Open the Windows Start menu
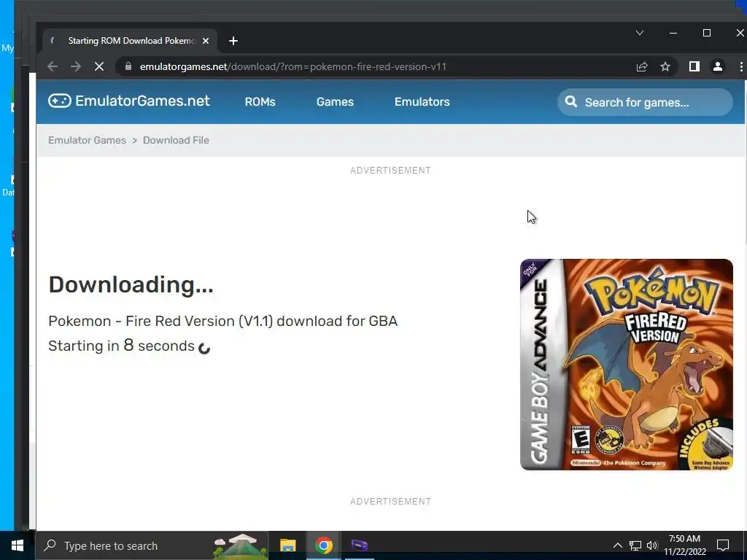747x560 pixels. (18, 545)
